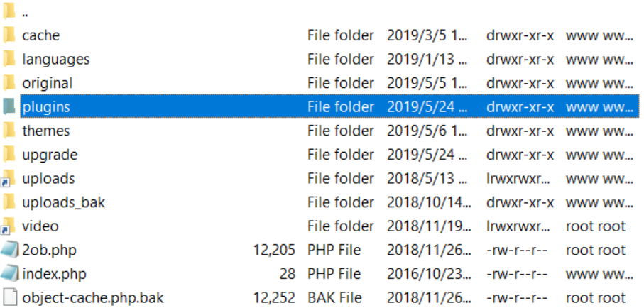Image resolution: width=644 pixels, height=308 pixels.
Task: Click the video symlink folder icon
Action: point(9,226)
